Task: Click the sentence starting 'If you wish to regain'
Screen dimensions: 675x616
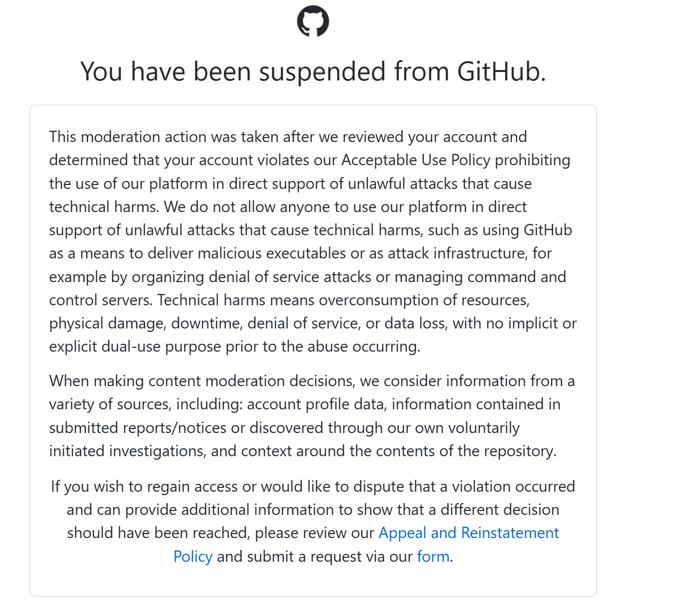Action: (313, 521)
